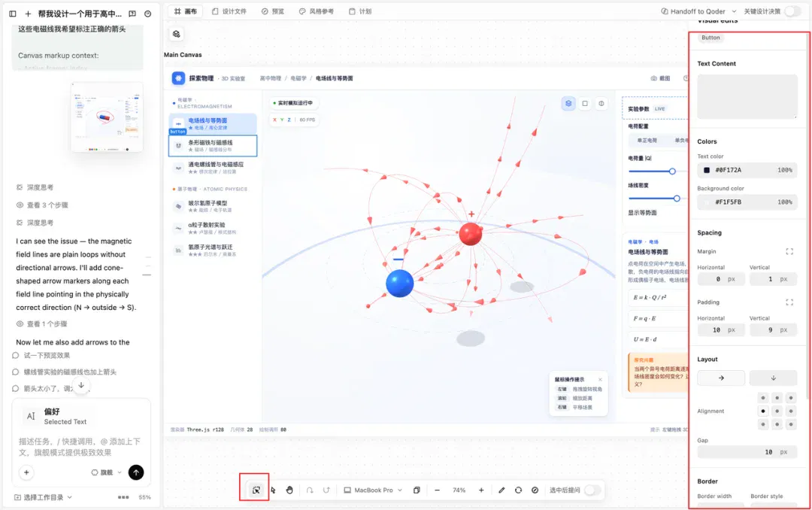Expand 查看 1 个步骤
The image size is (812, 510).
(42, 323)
